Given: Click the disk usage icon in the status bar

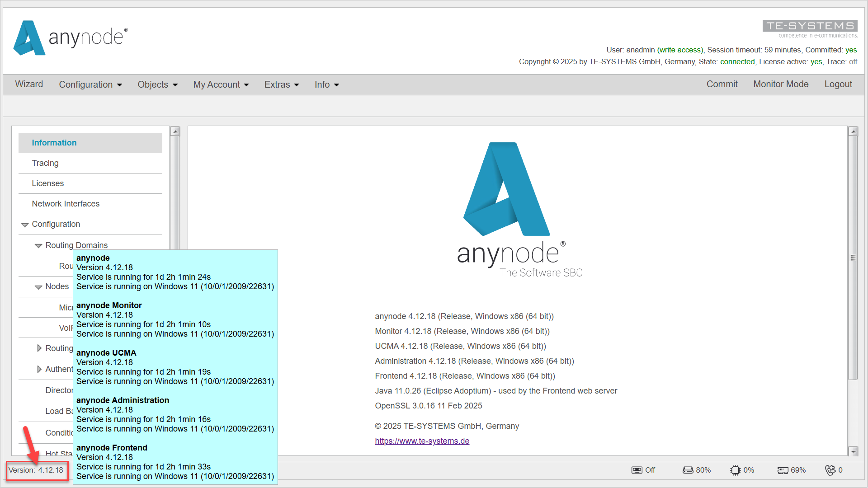Looking at the screenshot, I should [688, 470].
